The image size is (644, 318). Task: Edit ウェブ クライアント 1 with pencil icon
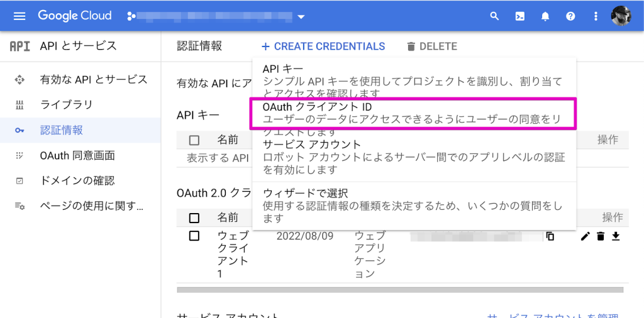[586, 236]
